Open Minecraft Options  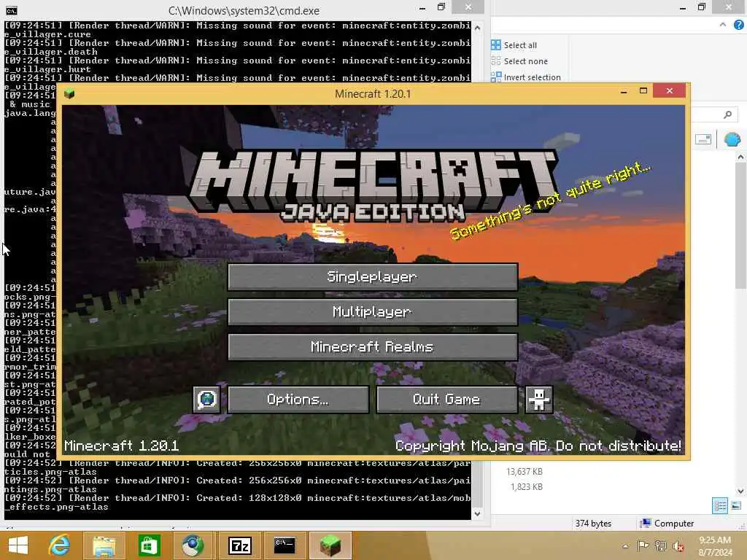pyautogui.click(x=298, y=399)
